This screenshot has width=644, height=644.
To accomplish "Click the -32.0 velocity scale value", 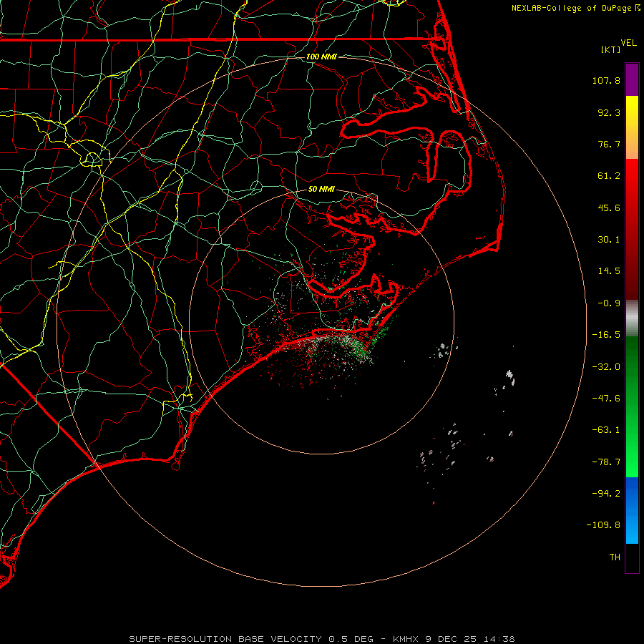I will coord(606,367).
